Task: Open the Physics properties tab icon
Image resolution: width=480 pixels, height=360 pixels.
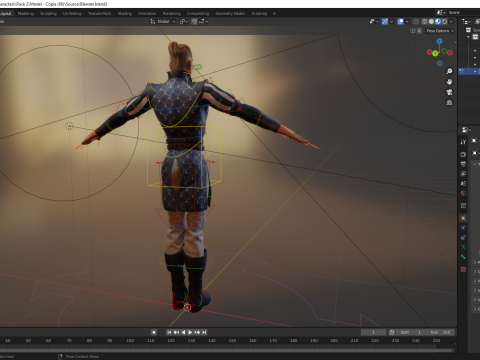Action: point(463,228)
